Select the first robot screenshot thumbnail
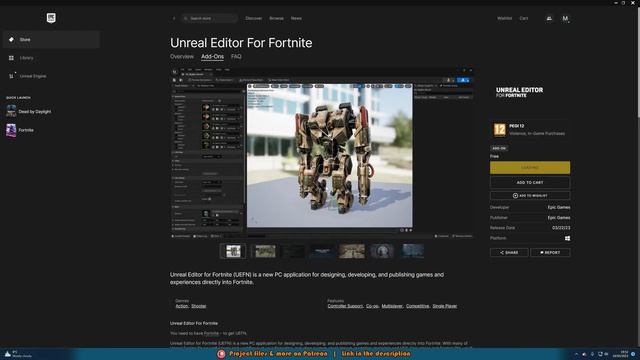Viewport: 640px width, 360px height. tap(233, 251)
